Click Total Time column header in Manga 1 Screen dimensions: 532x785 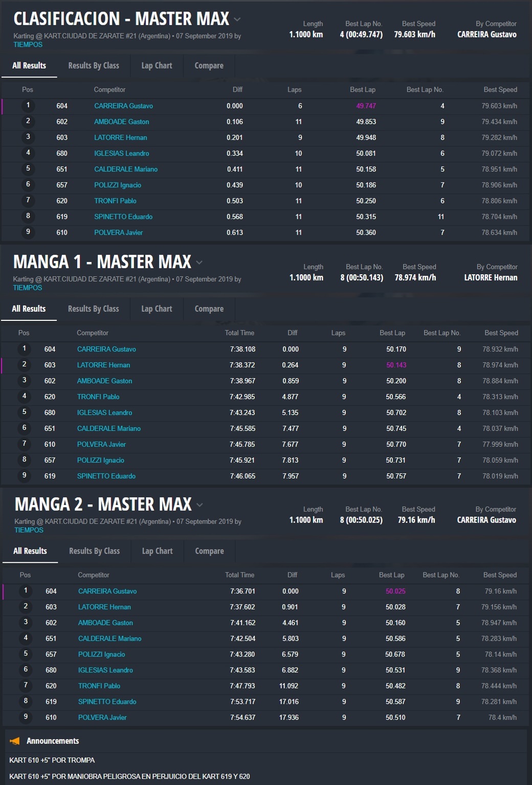[x=239, y=333]
